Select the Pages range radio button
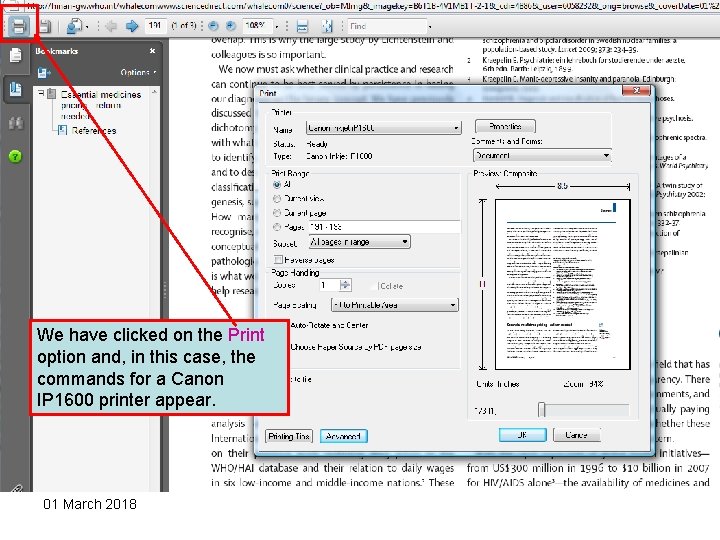 [x=276, y=227]
